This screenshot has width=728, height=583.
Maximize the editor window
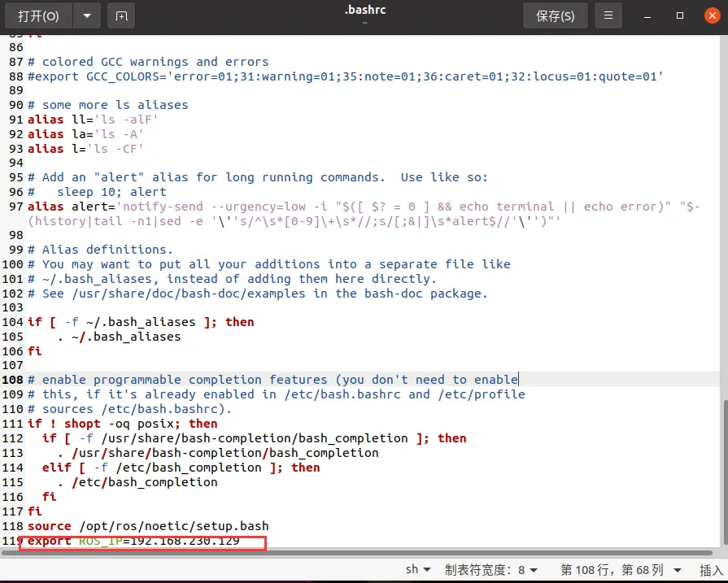[x=680, y=15]
